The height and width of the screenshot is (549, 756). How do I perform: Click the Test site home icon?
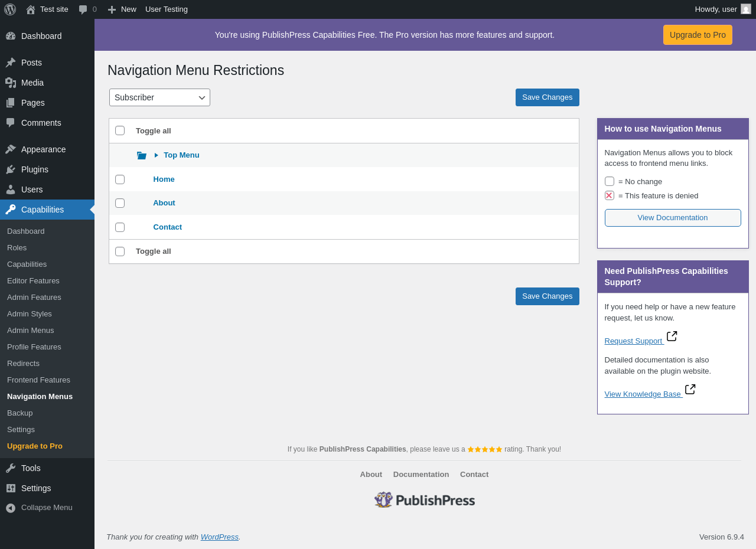tap(31, 9)
